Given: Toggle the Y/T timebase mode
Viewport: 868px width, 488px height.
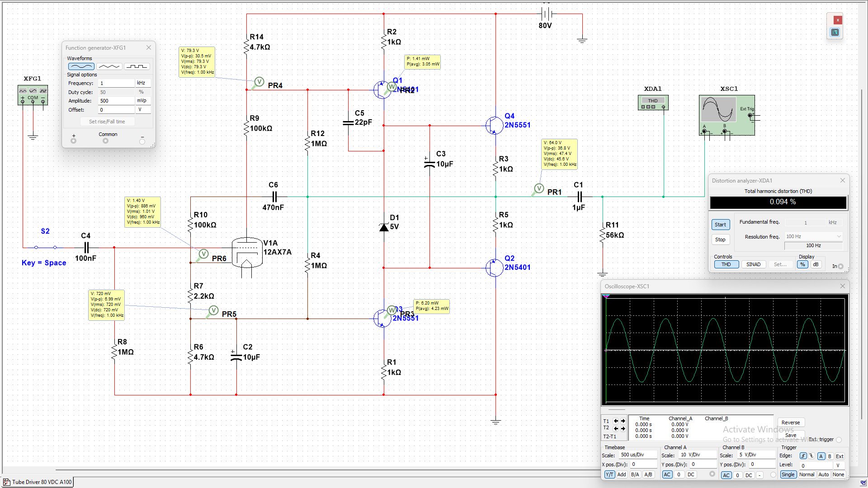Looking at the screenshot, I should coord(609,474).
